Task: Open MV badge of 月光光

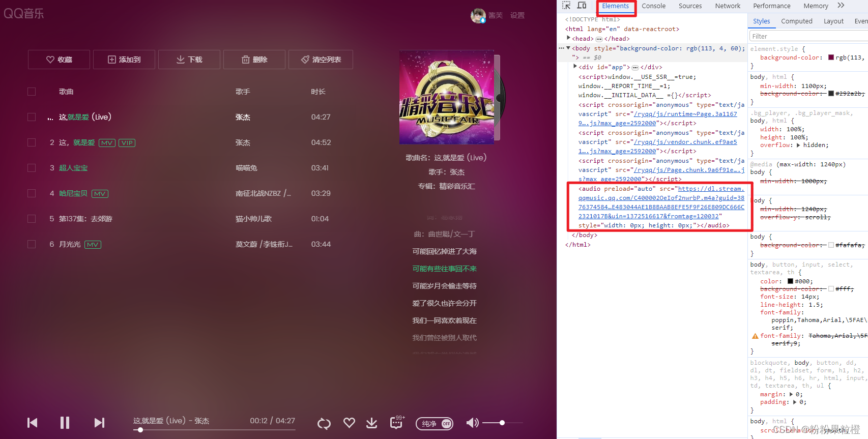Action: click(x=93, y=245)
